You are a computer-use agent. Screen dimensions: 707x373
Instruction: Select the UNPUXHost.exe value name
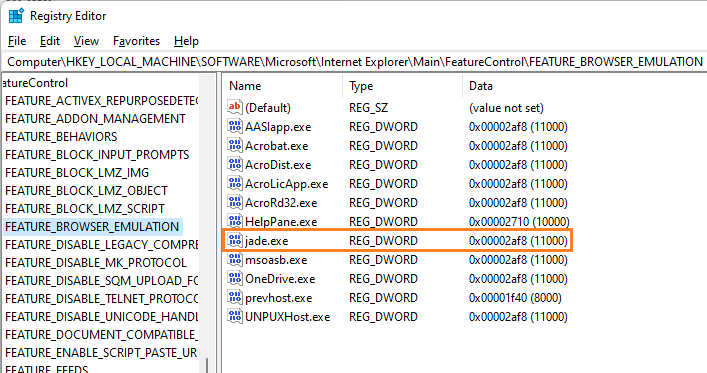288,317
